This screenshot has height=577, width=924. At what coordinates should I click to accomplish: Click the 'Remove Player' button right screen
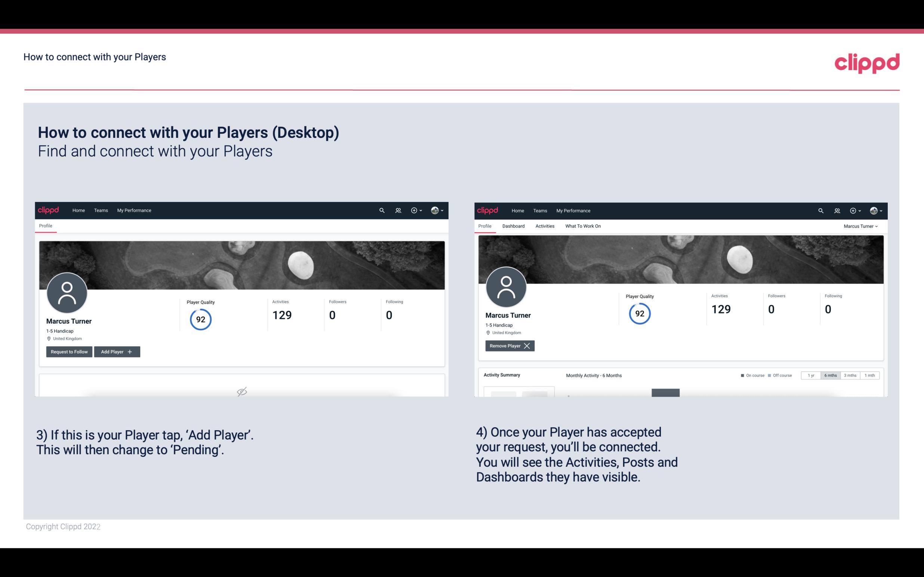(x=509, y=346)
